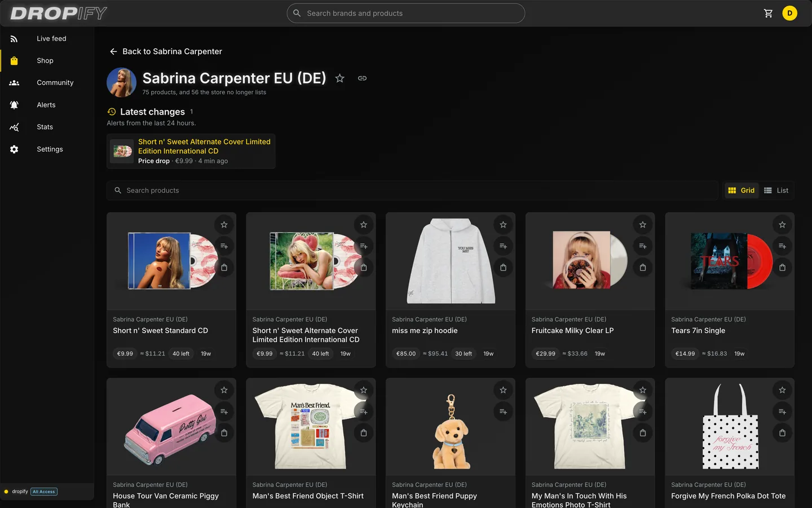Click the Community people icon

click(x=14, y=82)
